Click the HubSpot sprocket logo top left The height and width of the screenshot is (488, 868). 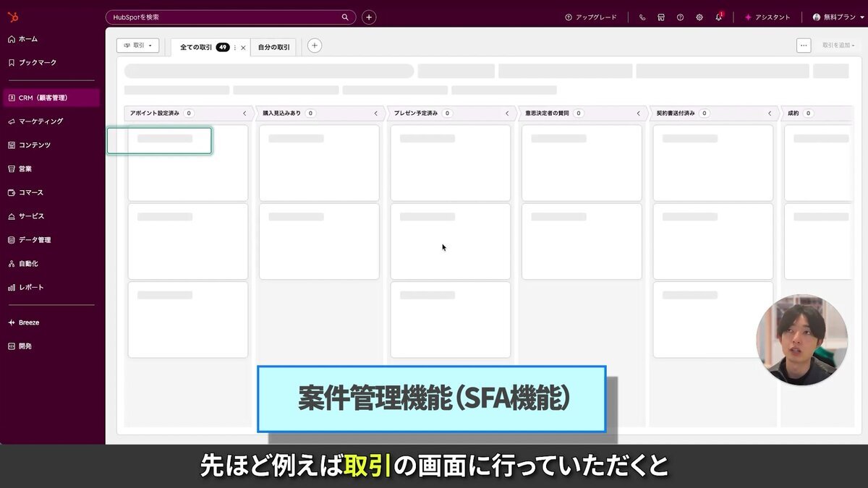point(12,17)
